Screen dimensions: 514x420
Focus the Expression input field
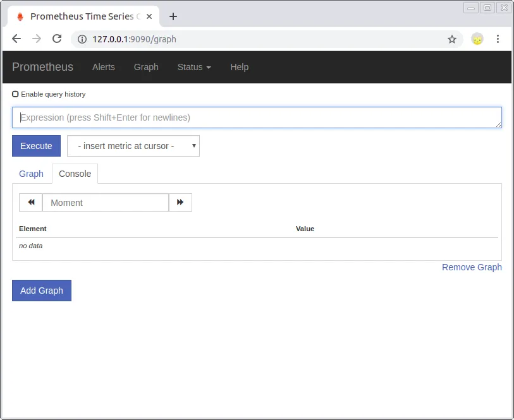[x=257, y=117]
